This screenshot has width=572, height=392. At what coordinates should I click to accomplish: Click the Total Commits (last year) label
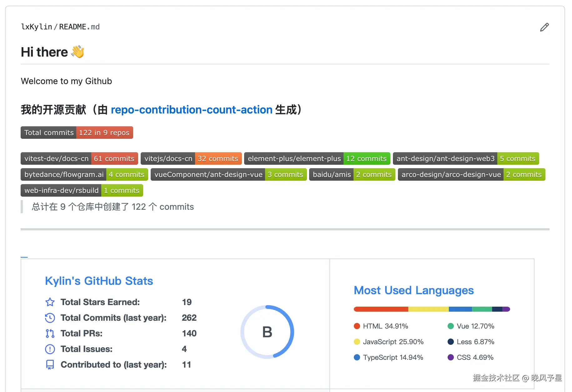[113, 318]
